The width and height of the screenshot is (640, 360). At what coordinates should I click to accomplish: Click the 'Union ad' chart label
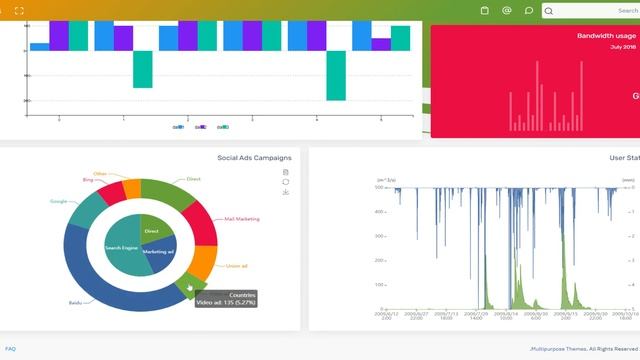(x=237, y=266)
